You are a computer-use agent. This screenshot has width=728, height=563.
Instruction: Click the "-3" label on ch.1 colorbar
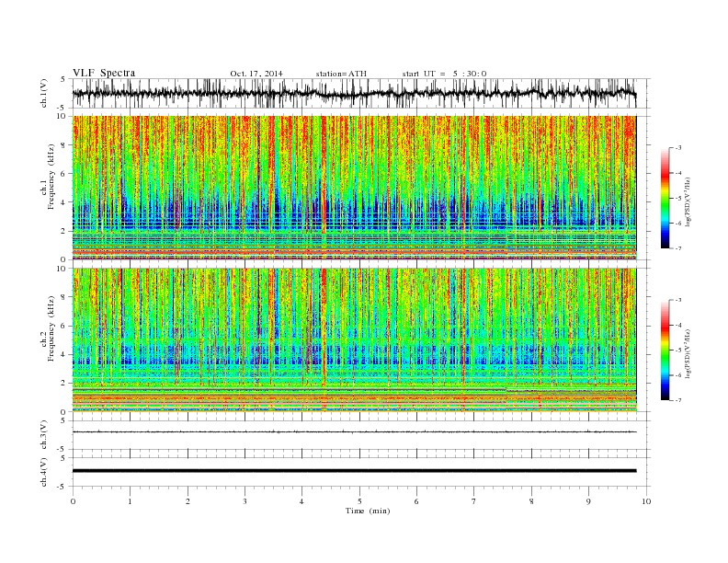pos(678,148)
